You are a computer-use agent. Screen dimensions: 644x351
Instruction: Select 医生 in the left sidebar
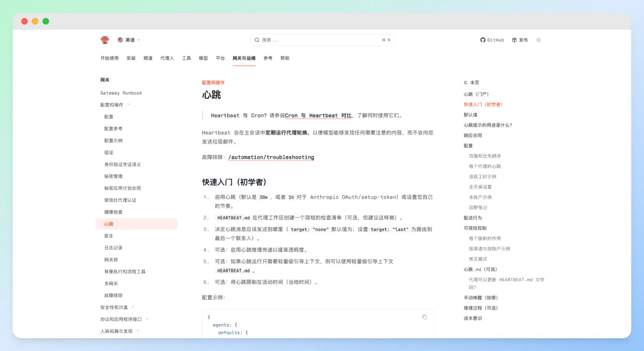[109, 235]
